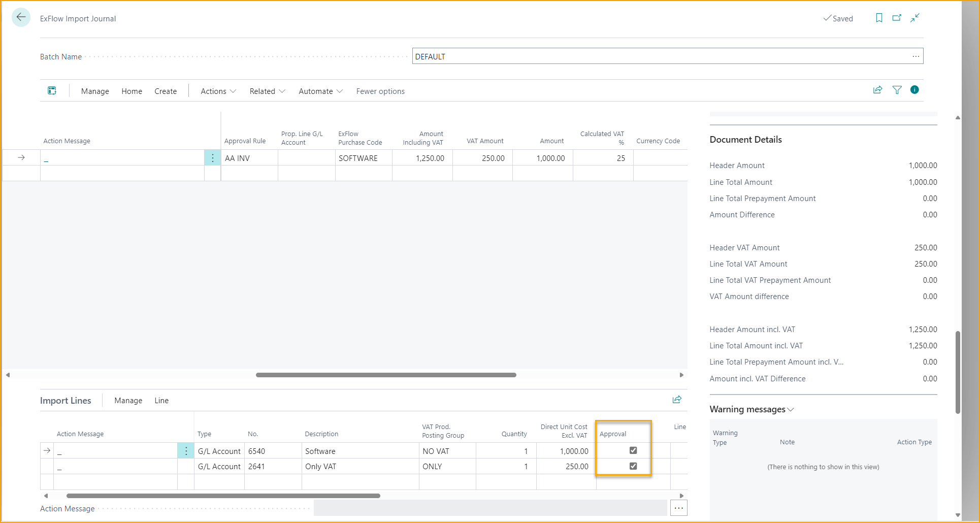Click the share icon in the journal toolbar

point(877,90)
